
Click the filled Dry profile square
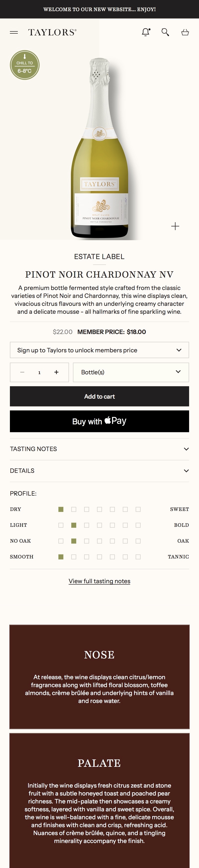(61, 509)
